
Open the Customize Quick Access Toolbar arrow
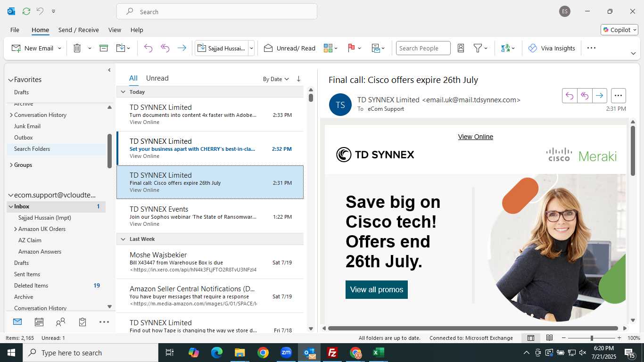(53, 11)
